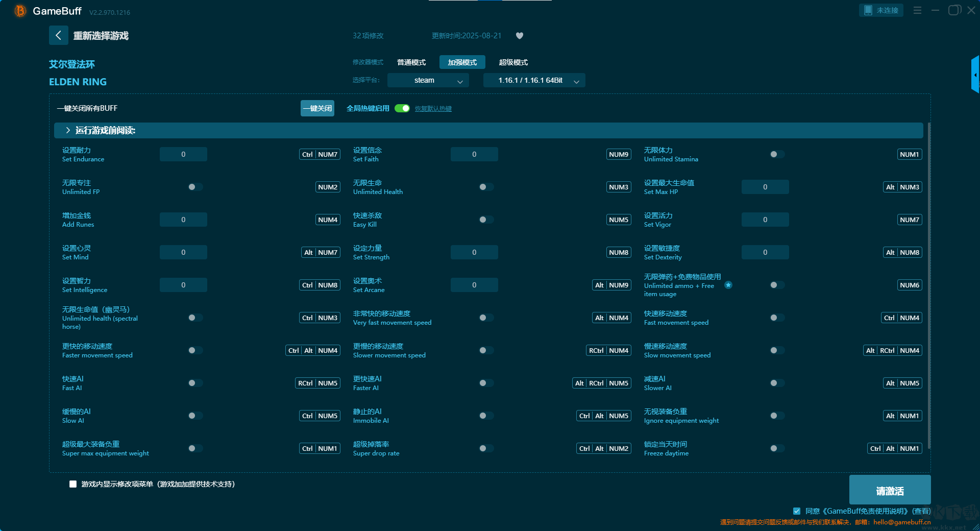Expand the 运行游戏前阅读 section
The image size is (980, 531).
[x=68, y=131]
